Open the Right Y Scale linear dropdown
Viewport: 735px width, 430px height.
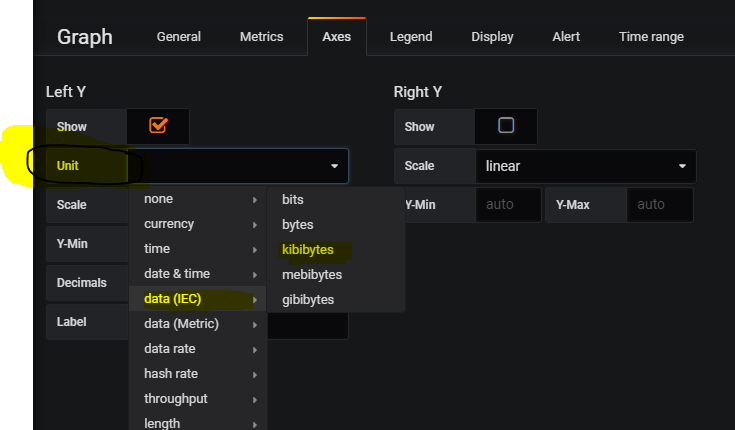coord(586,166)
